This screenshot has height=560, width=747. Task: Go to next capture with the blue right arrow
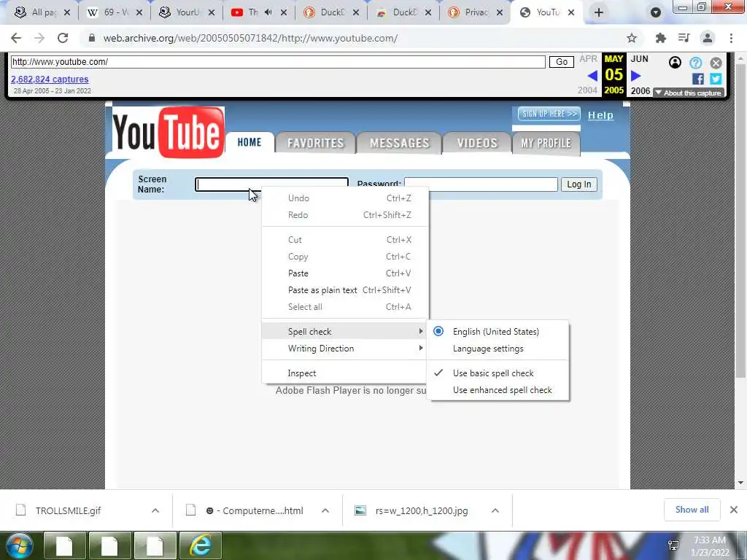(x=635, y=76)
